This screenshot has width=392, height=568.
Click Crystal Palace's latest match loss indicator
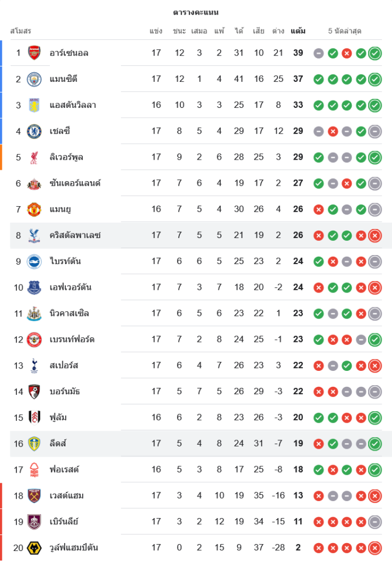[x=374, y=236]
